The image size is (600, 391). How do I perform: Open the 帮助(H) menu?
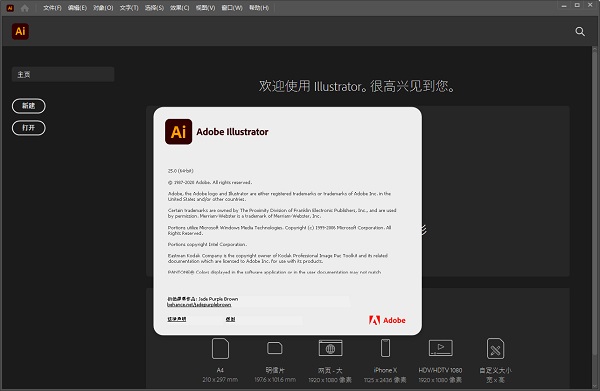[259, 8]
